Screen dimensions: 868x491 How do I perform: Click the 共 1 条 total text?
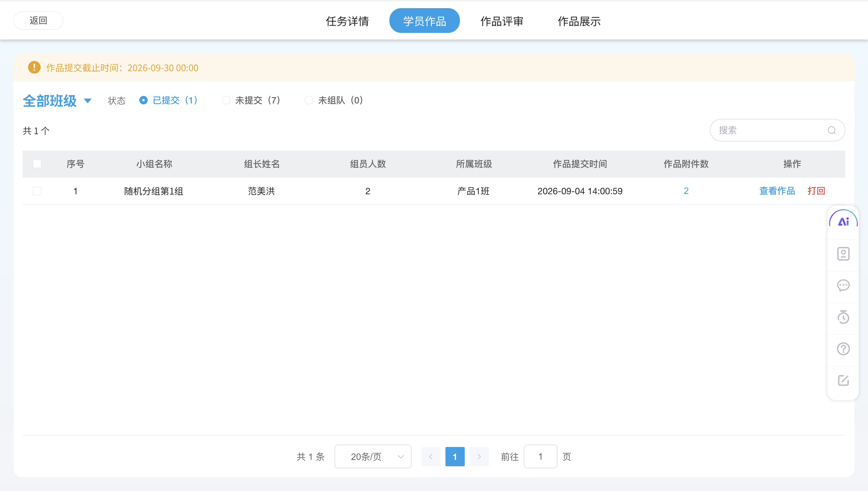point(310,457)
